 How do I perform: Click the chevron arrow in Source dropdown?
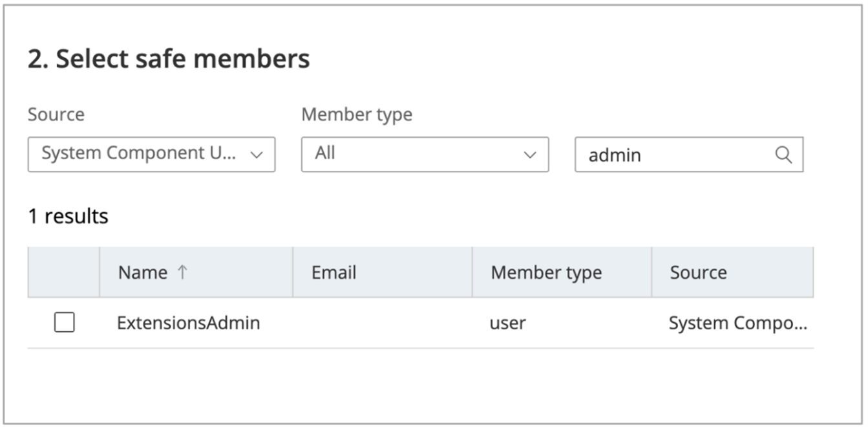tap(257, 155)
